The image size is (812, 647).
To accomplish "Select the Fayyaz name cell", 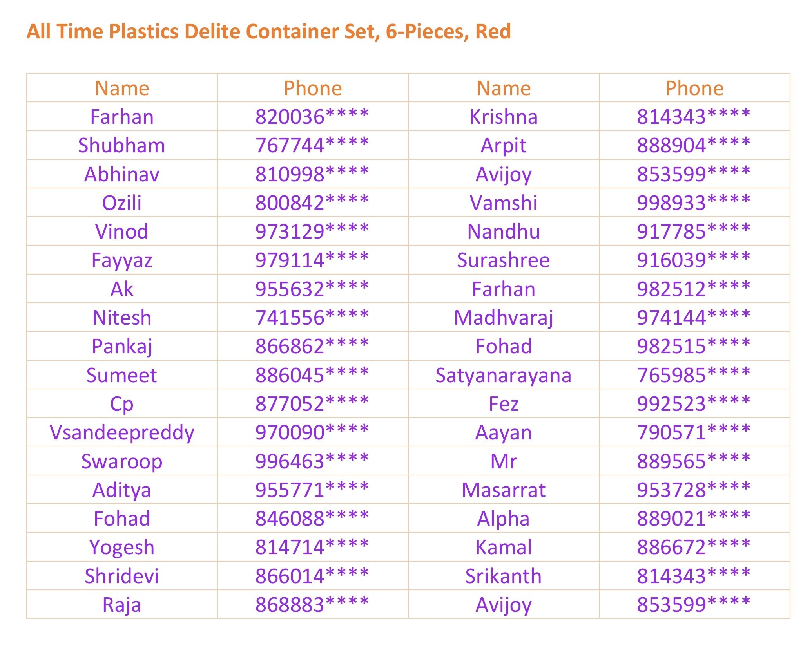I will coord(121,260).
